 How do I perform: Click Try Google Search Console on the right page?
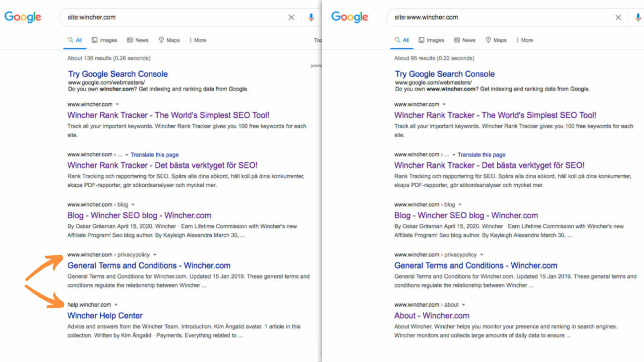coord(444,74)
